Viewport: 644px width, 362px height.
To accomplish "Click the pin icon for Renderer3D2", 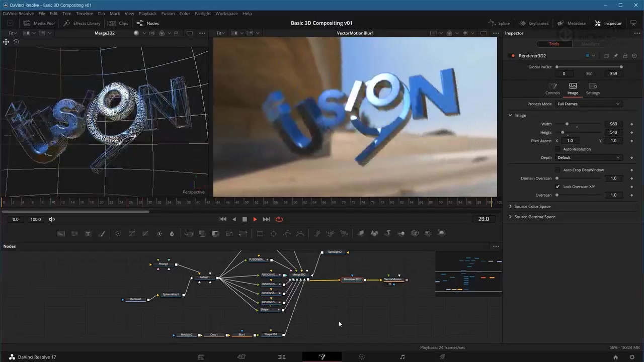I will (615, 56).
